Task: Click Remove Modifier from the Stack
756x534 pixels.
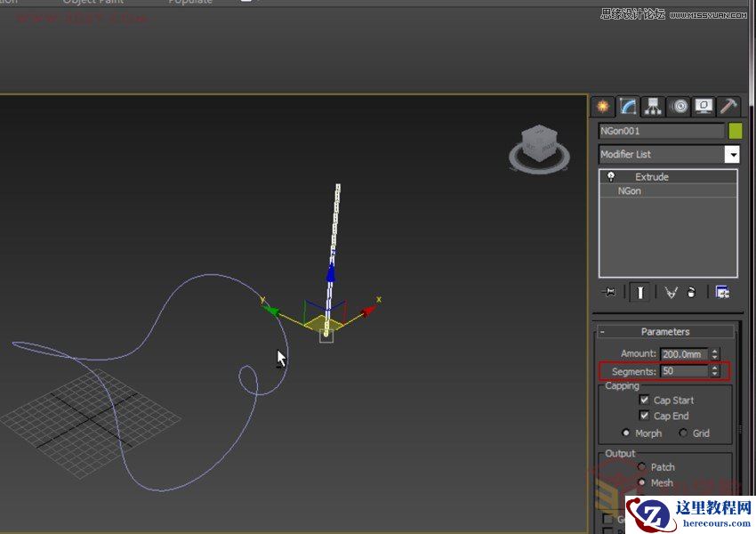Action: coord(690,291)
